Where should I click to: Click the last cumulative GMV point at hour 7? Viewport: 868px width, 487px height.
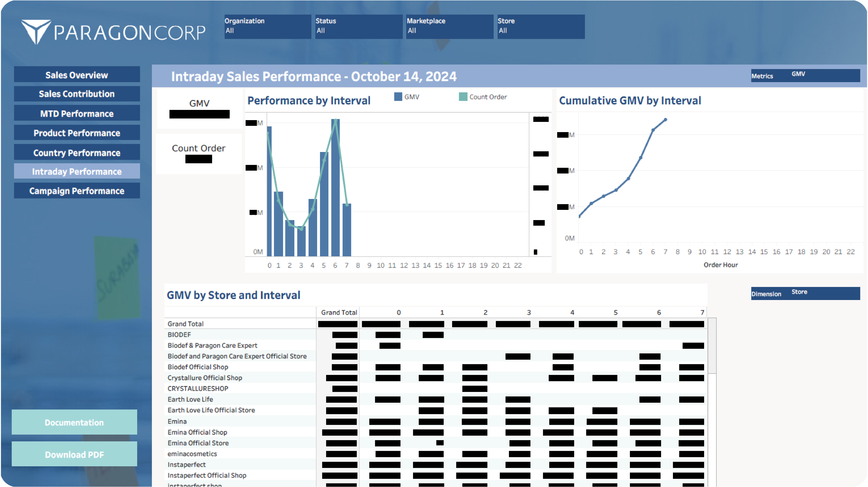[665, 120]
